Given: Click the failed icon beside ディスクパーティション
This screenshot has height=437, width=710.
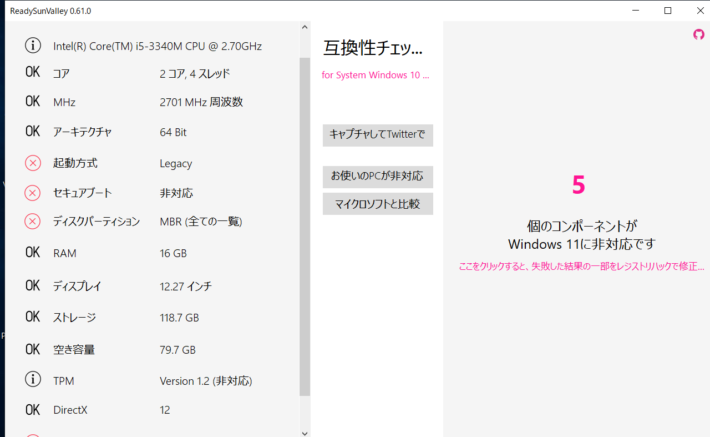Looking at the screenshot, I should pos(33,221).
